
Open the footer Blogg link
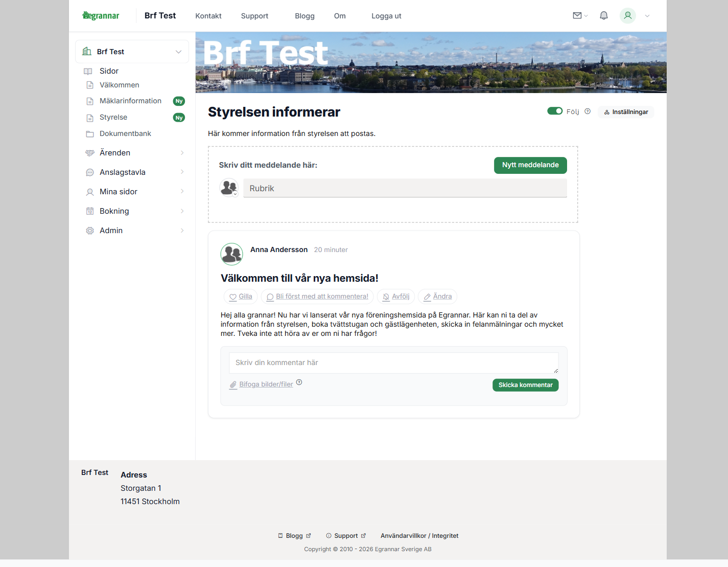coord(294,536)
